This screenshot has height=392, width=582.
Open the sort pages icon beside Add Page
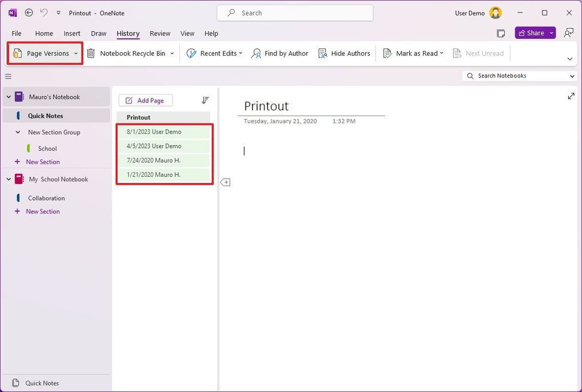pos(205,99)
